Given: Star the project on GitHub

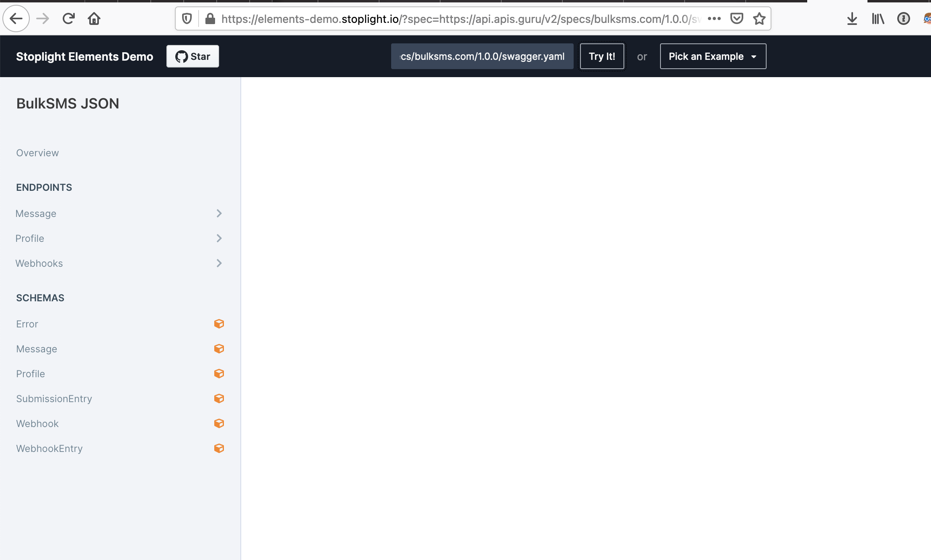Looking at the screenshot, I should point(192,56).
